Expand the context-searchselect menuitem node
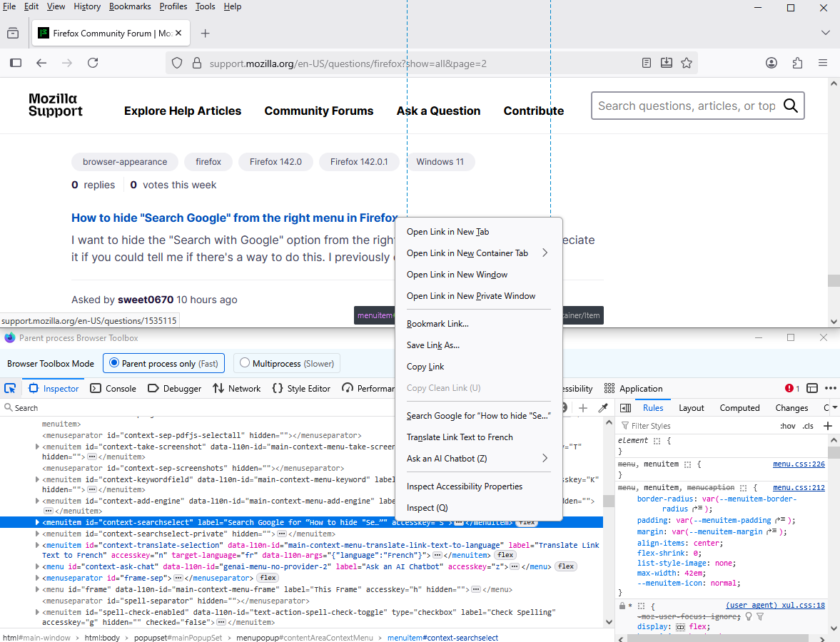This screenshot has height=642, width=840. pos(37,522)
